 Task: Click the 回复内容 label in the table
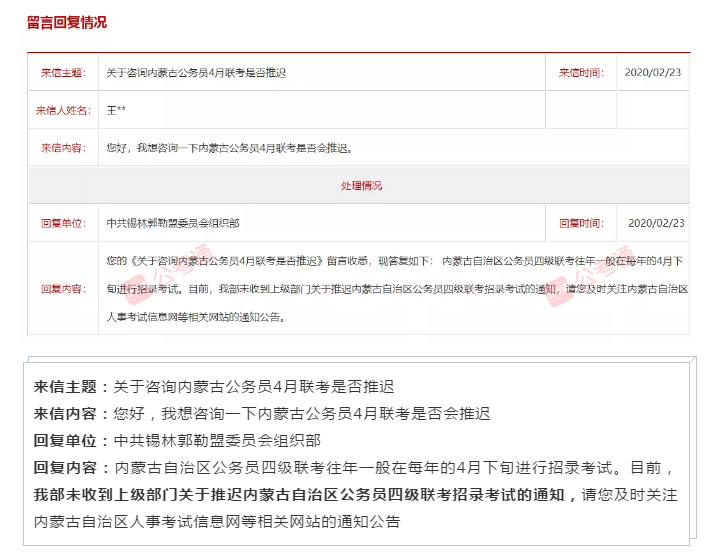(x=63, y=289)
